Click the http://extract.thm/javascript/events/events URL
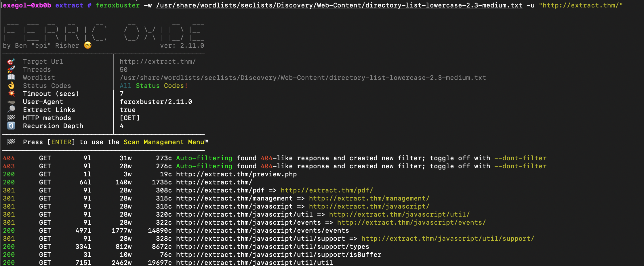The height and width of the screenshot is (266, 644). 263,230
